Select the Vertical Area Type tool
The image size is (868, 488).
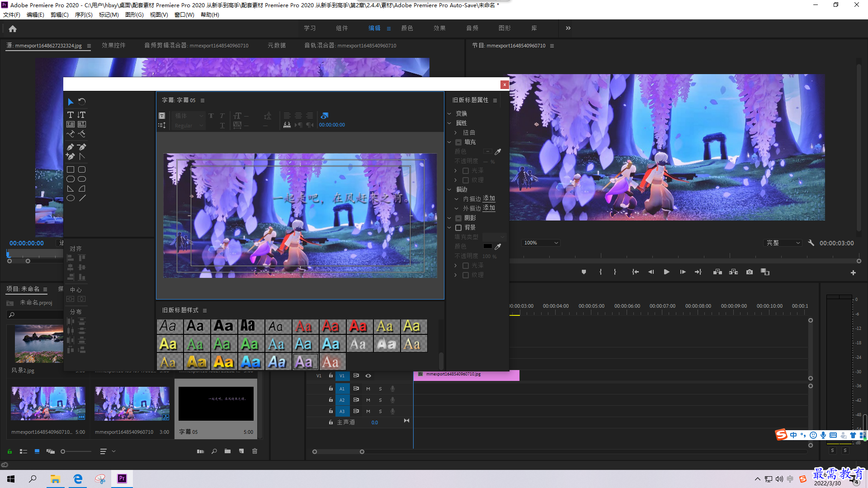click(82, 124)
